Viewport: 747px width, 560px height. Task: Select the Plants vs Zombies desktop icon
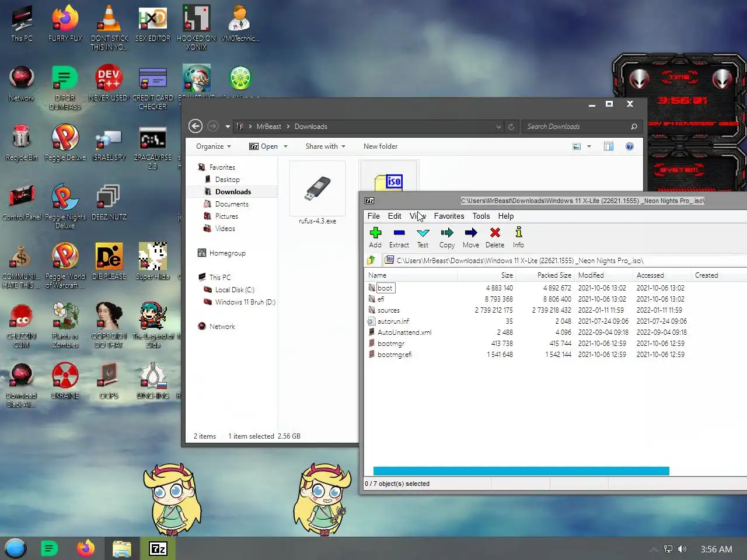[x=65, y=325]
